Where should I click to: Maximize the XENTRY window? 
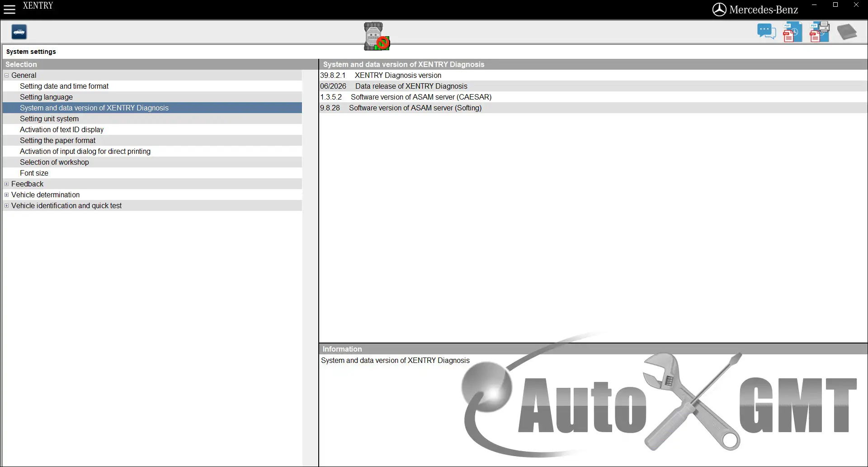tap(835, 5)
